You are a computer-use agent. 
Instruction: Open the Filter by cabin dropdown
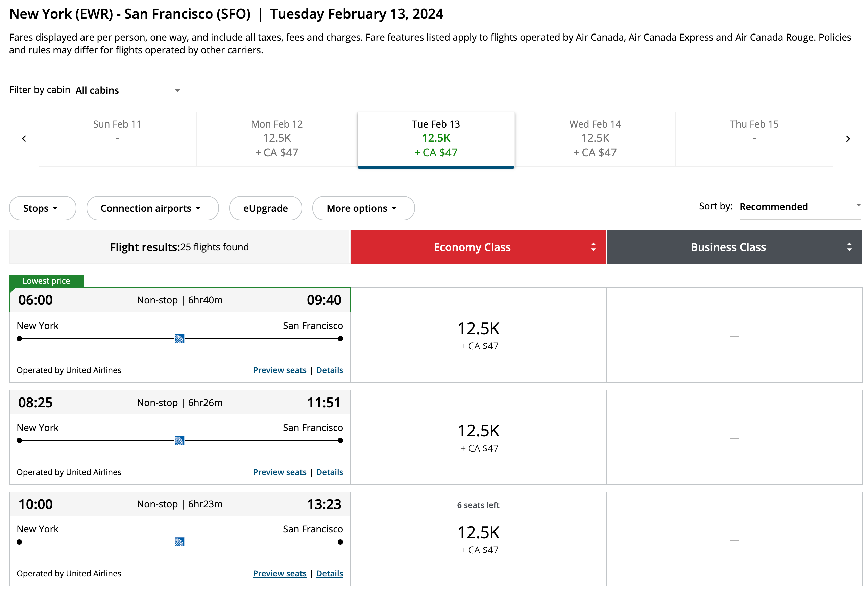129,90
